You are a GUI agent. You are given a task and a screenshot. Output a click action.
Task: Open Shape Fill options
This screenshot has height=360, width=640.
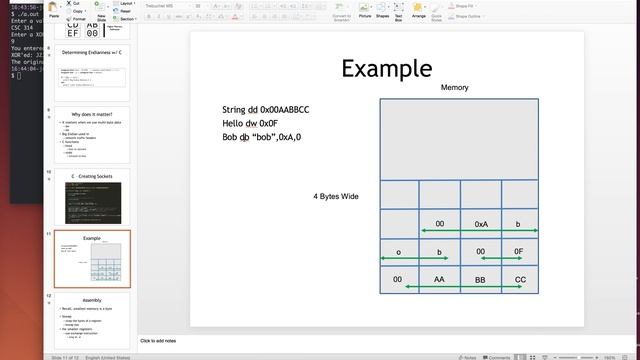tap(461, 6)
